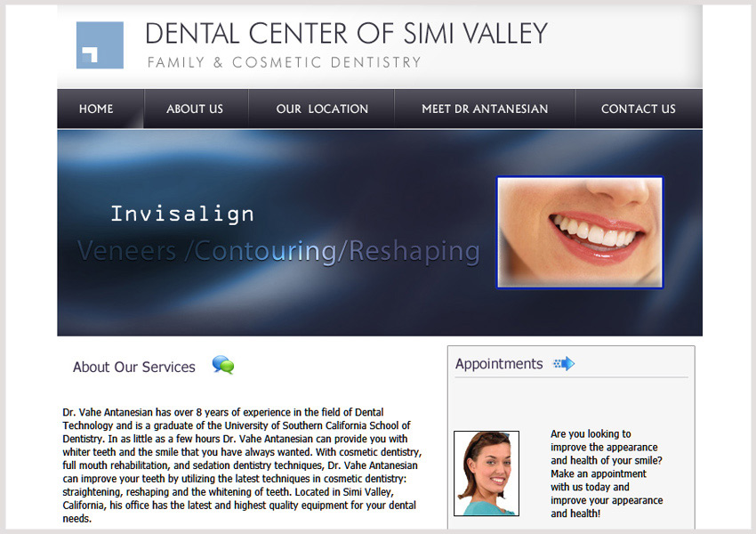The width and height of the screenshot is (756, 534).
Task: Select Meet Dr Antanesian menu item
Action: [x=485, y=109]
